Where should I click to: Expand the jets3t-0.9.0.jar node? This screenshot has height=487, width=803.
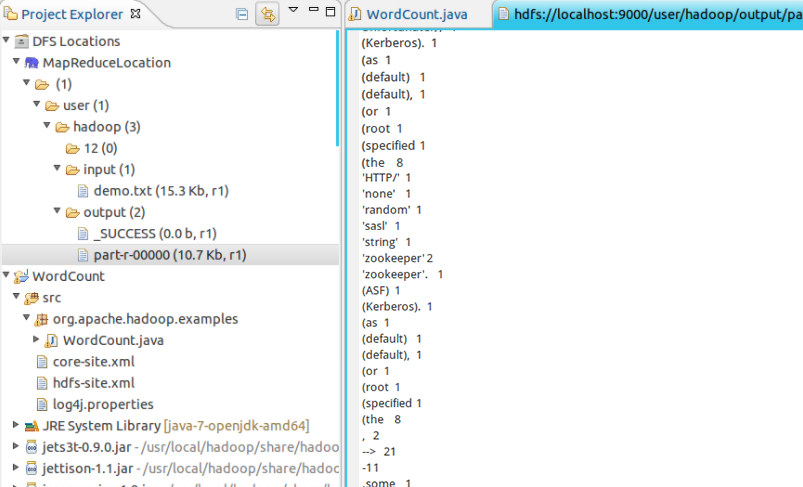pos(16,446)
